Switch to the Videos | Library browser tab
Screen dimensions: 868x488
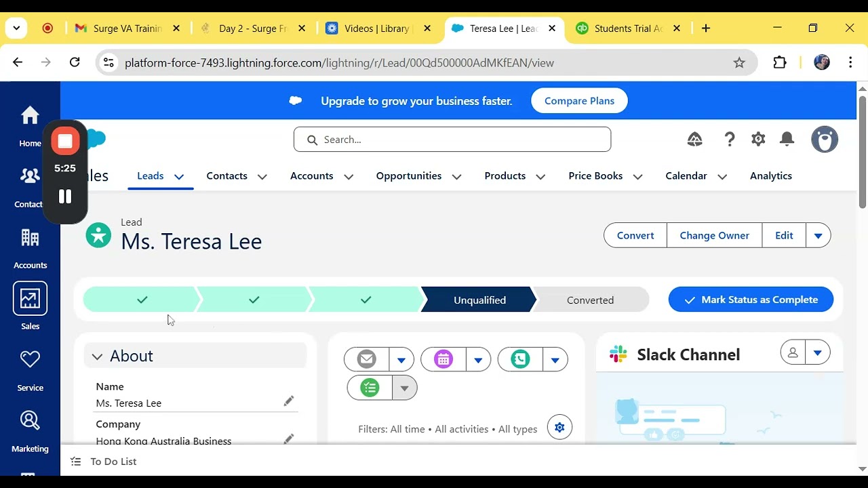378,28
